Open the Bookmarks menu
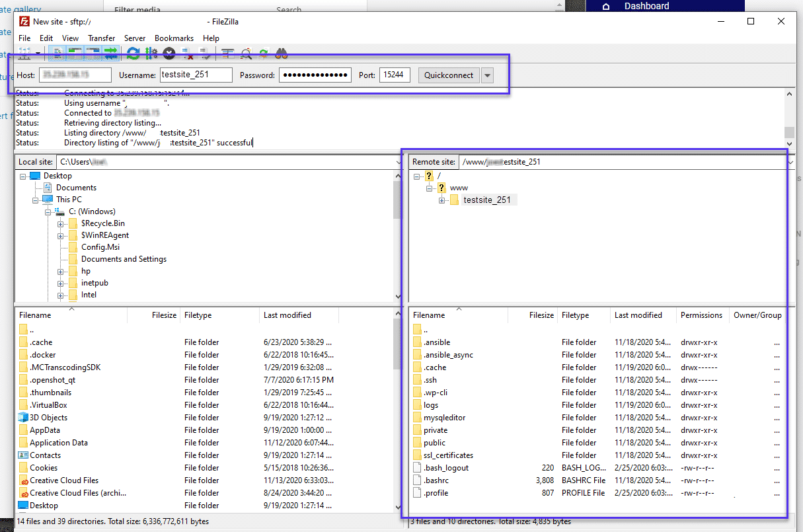803x532 pixels. click(174, 38)
